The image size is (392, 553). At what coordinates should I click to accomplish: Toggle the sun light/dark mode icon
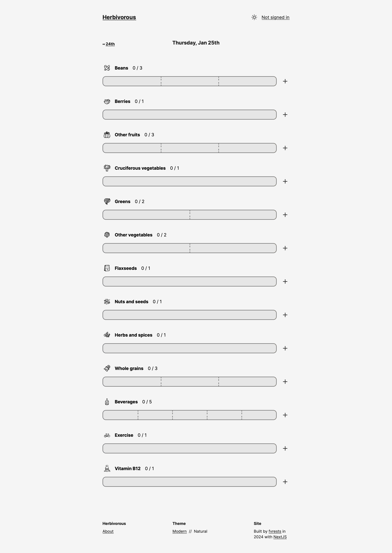coord(254,17)
